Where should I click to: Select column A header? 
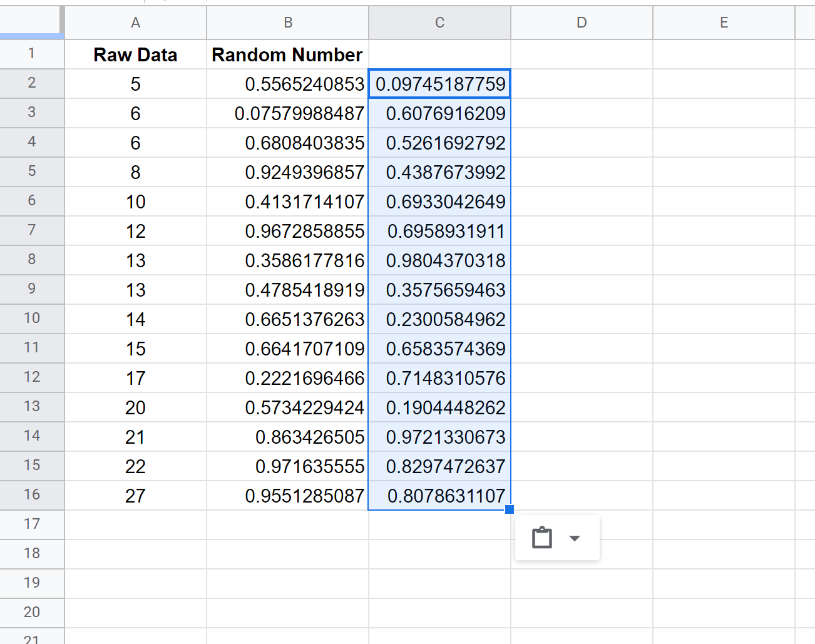135,23
